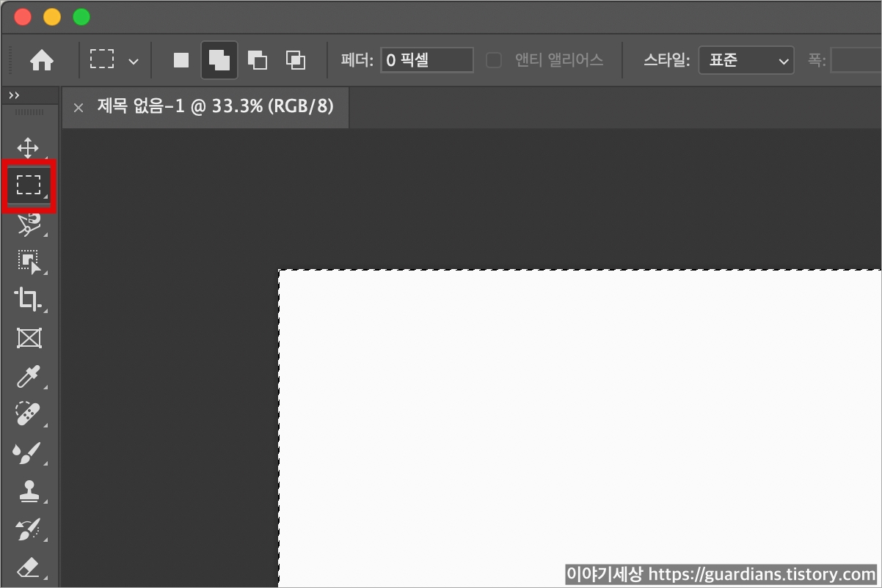Select the Object Selection tool
Image resolution: width=882 pixels, height=588 pixels.
point(28,262)
